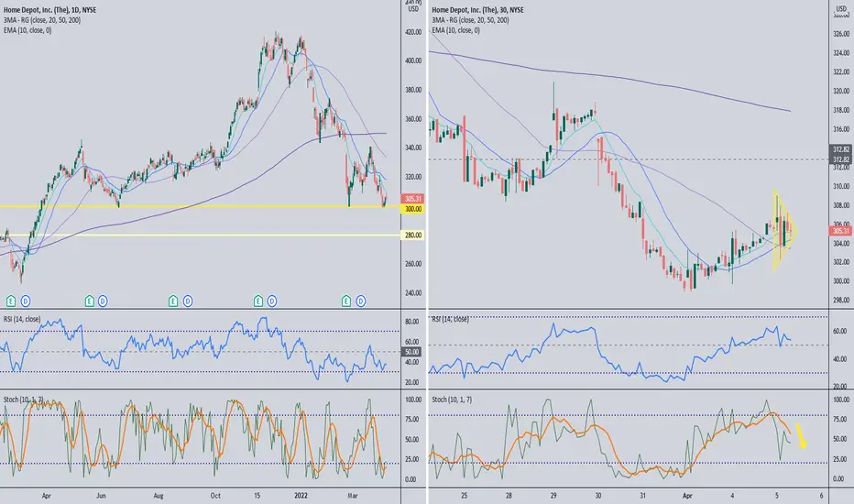This screenshot has width=854, height=504.
Task: Select the 3MA - RG legend in the 30-minute chart
Action: click(471, 20)
